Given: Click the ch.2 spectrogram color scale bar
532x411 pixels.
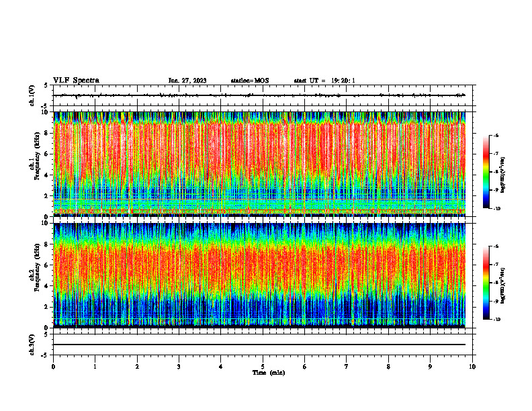Looking at the screenshot, I should 486,283.
